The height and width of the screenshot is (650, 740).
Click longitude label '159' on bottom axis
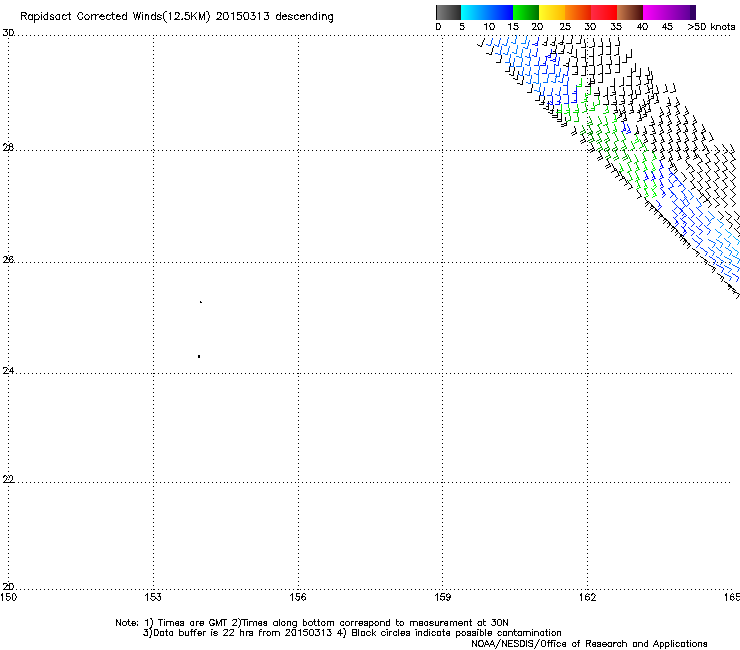coord(443,598)
